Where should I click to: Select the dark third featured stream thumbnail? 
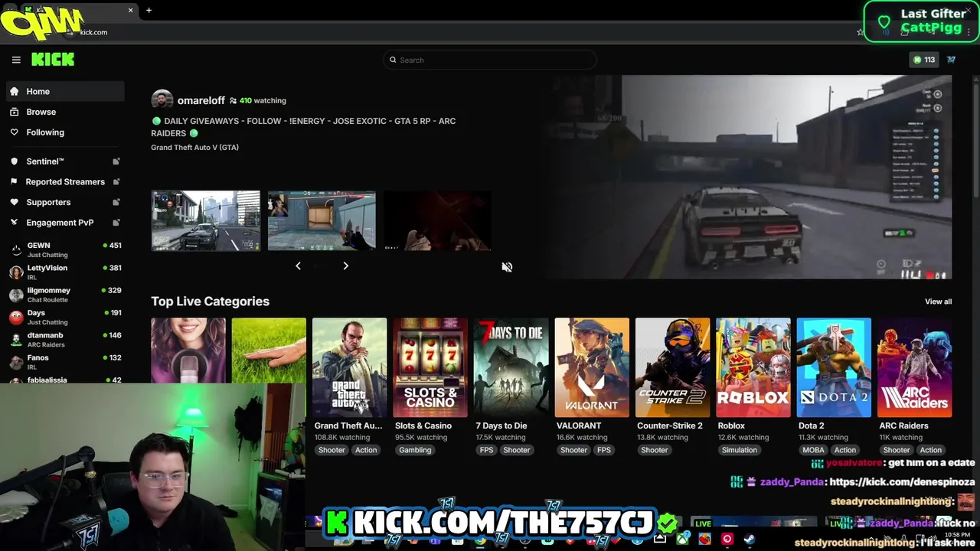437,220
